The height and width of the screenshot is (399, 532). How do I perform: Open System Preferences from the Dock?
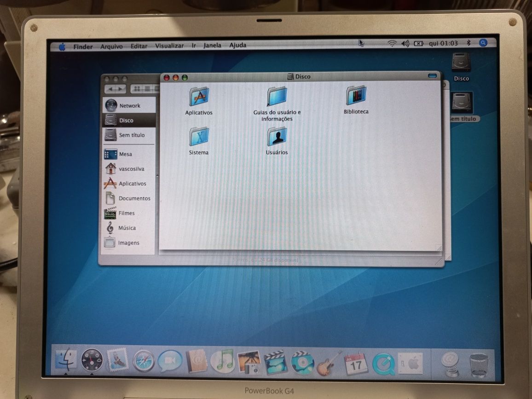[x=410, y=364]
